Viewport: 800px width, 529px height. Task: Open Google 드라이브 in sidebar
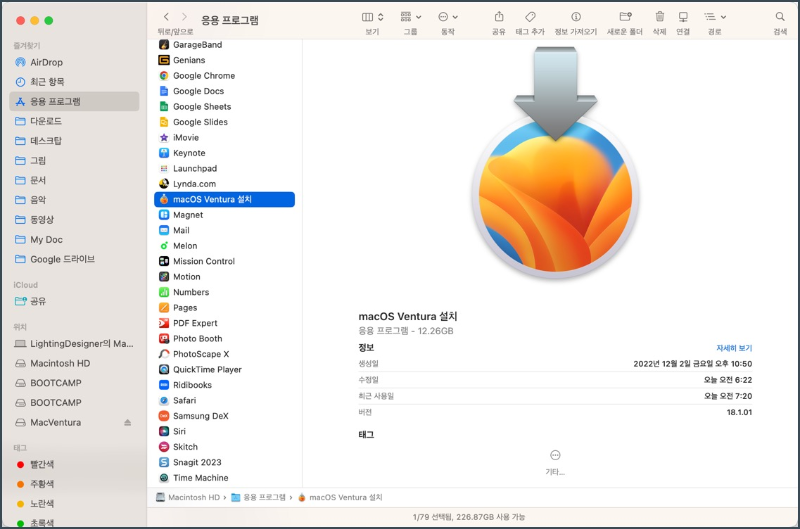[74, 259]
